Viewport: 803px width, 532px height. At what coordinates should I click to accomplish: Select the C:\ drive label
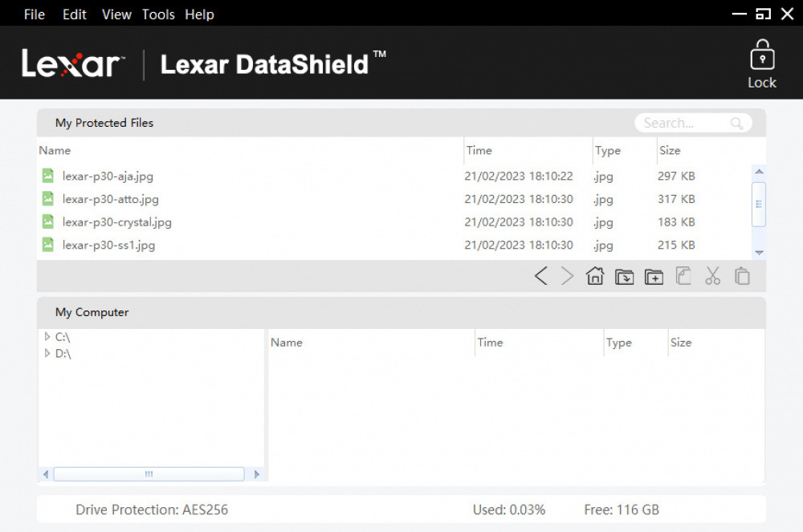(63, 337)
